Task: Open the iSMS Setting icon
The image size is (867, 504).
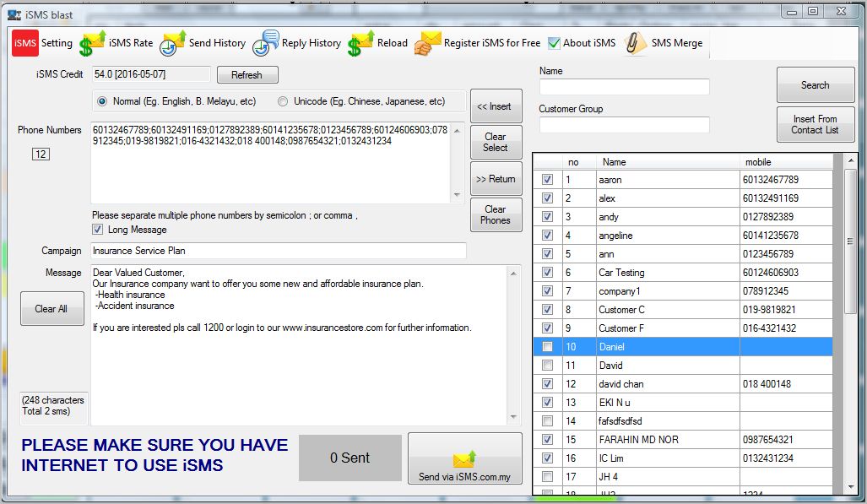Action: point(24,43)
